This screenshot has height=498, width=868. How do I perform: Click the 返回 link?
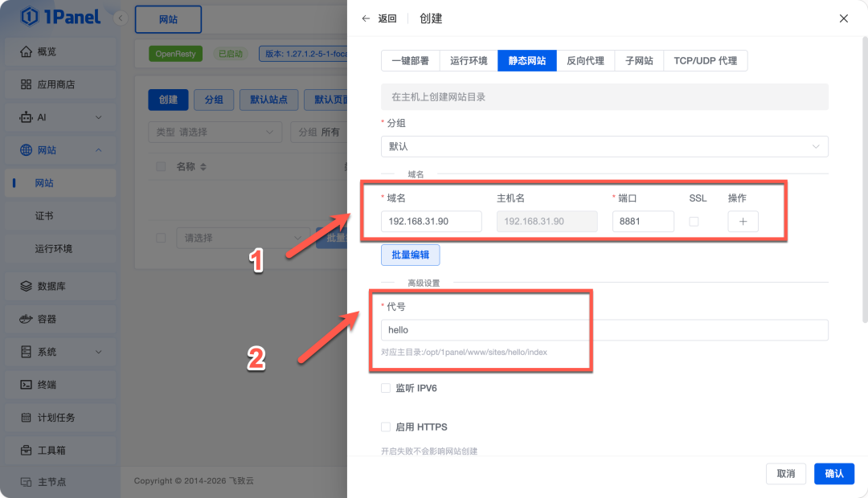pos(387,18)
